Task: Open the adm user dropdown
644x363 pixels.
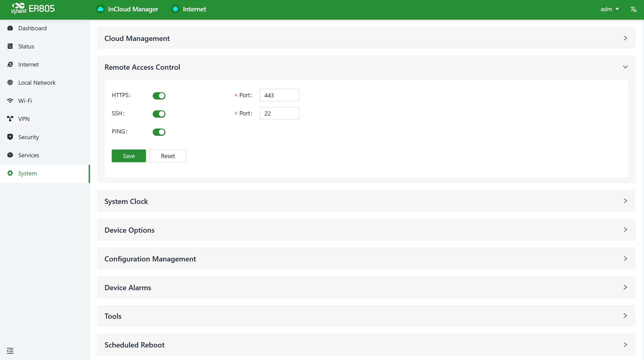Action: coord(610,9)
